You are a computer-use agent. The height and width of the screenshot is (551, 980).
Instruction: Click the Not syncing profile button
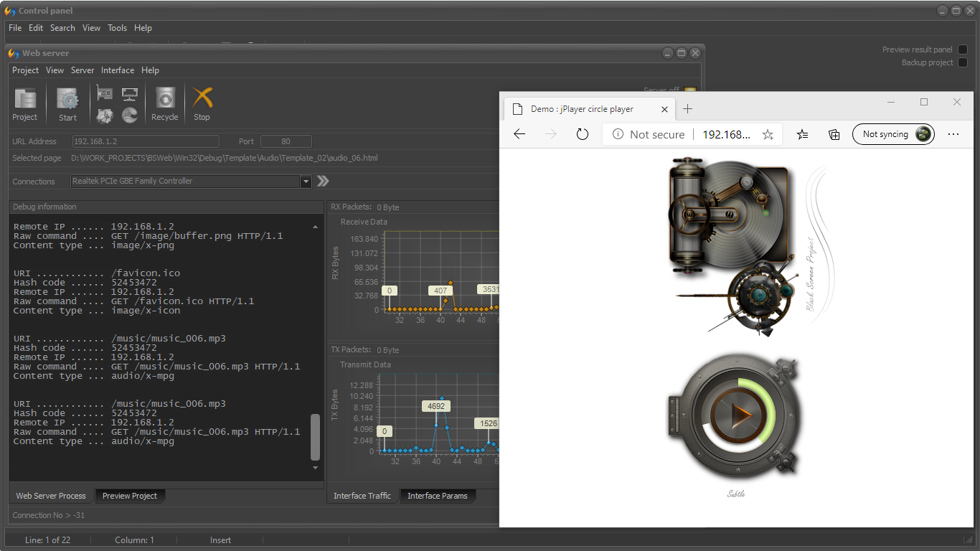click(x=893, y=134)
